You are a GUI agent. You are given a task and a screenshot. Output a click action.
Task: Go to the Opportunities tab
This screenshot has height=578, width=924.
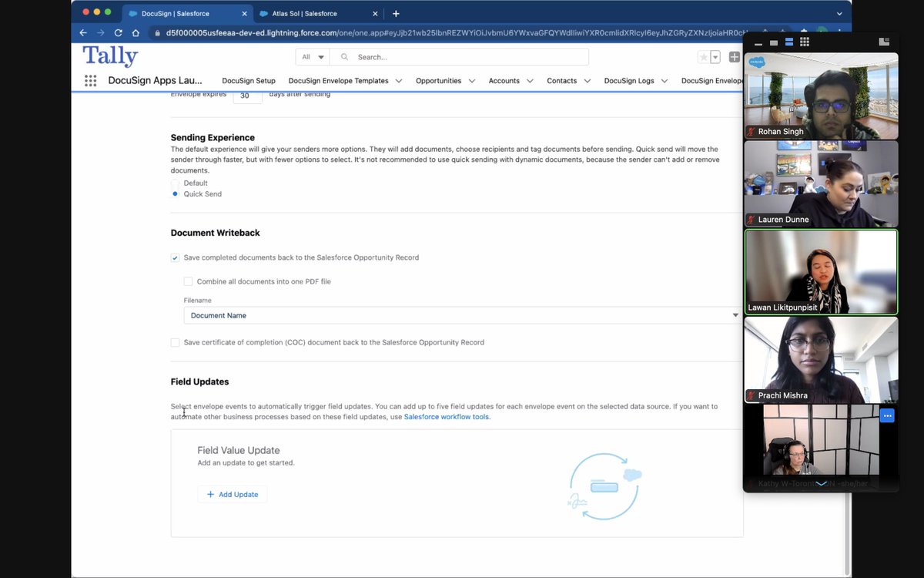438,81
